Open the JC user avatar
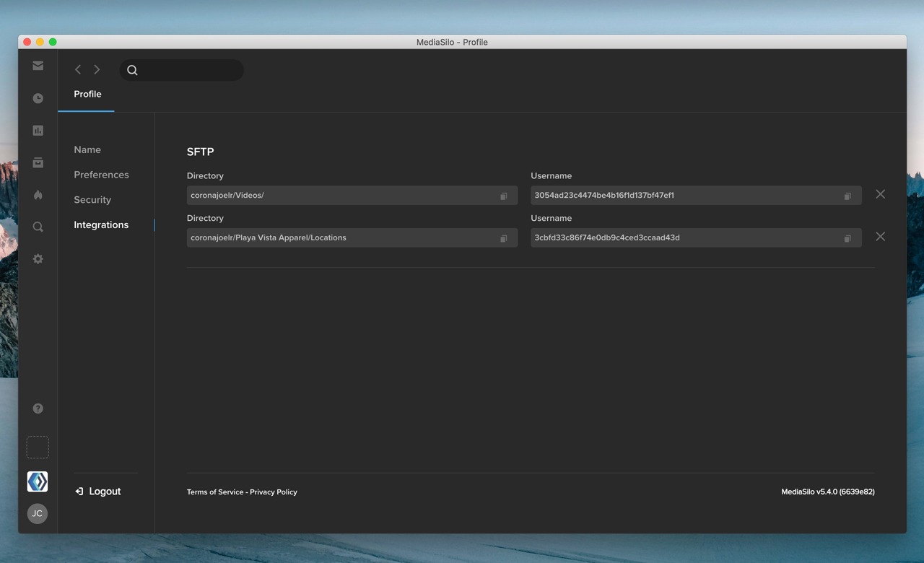924x563 pixels. pos(38,514)
